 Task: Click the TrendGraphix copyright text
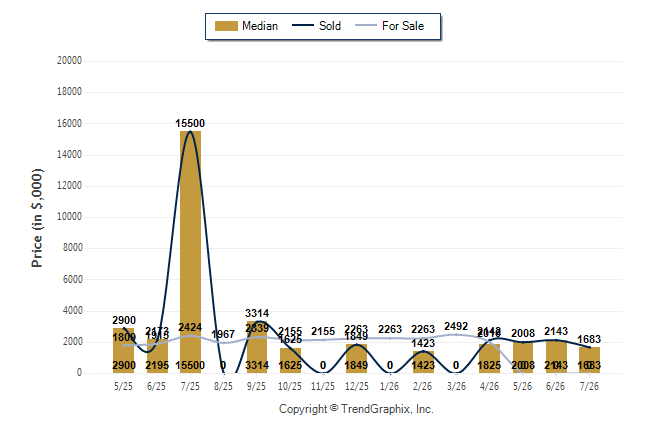[356, 409]
